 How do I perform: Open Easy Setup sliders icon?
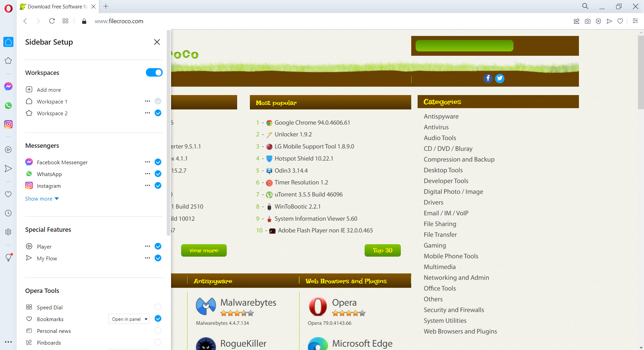(x=635, y=21)
